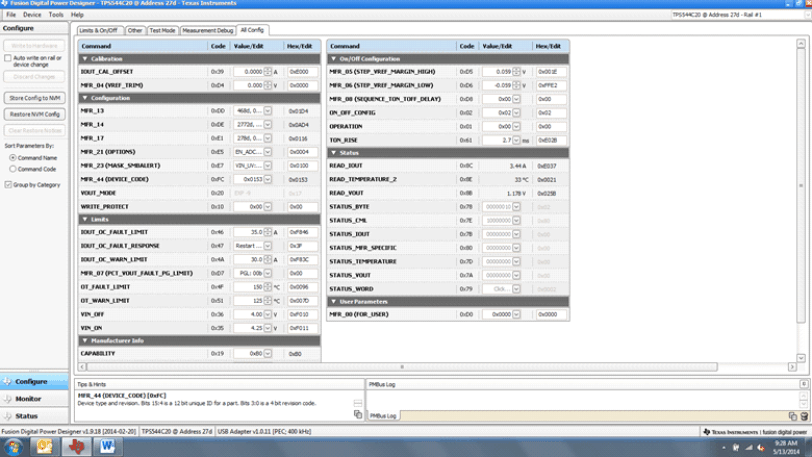The width and height of the screenshot is (812, 457).
Task: Open the STATUS_WORD Click dropdown
Action: click(x=516, y=289)
